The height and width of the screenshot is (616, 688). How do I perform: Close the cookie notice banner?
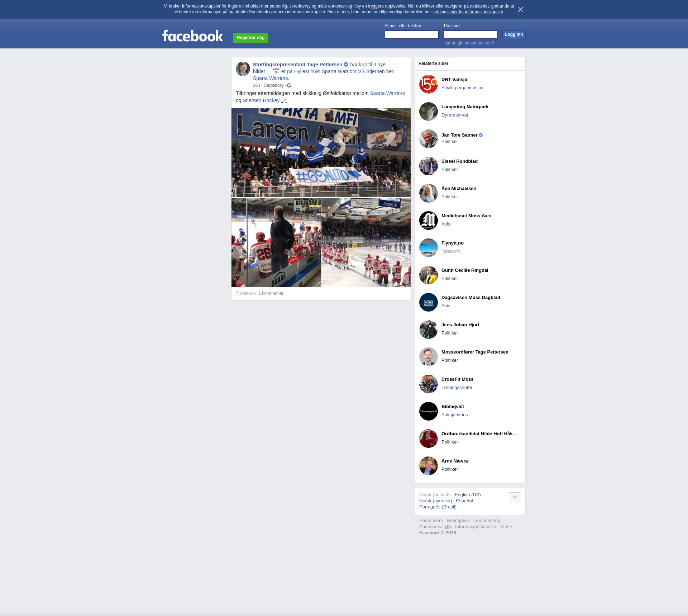521,9
